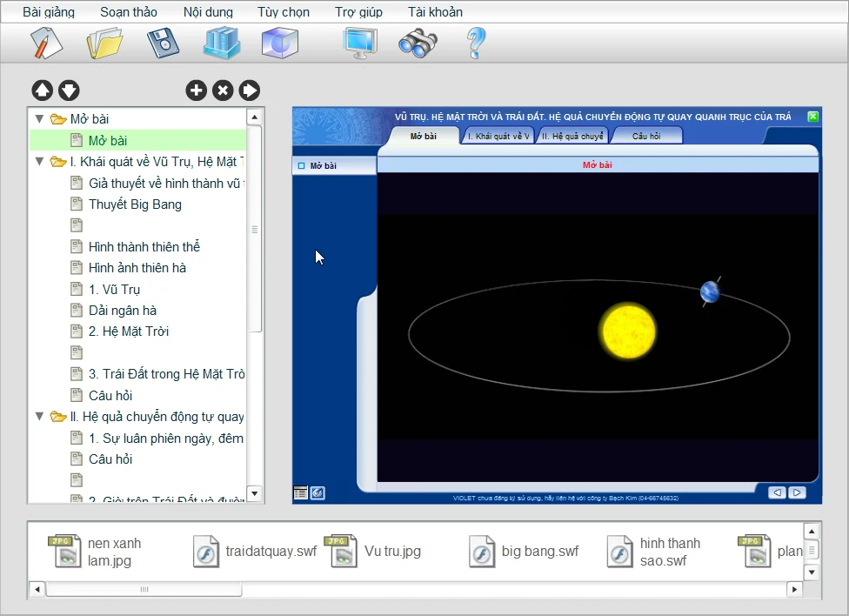Select the 'big bang.swf' file
Viewport: 849px width, 616px height.
coord(539,552)
